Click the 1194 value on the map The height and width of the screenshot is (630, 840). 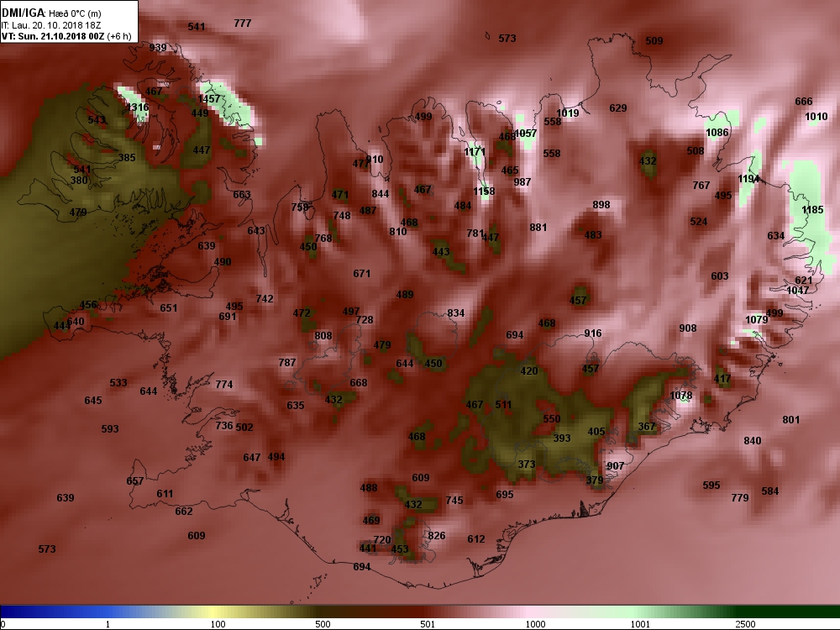pos(748,179)
